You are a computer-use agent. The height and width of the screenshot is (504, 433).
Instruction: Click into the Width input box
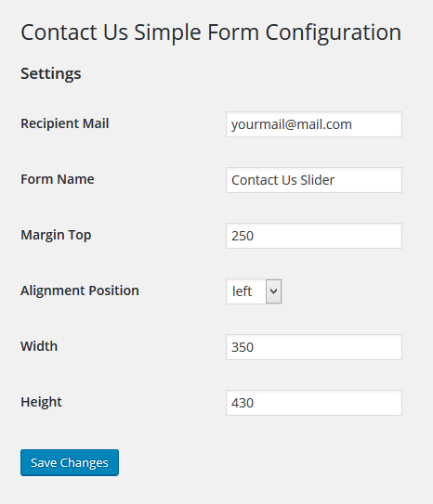[x=314, y=347]
